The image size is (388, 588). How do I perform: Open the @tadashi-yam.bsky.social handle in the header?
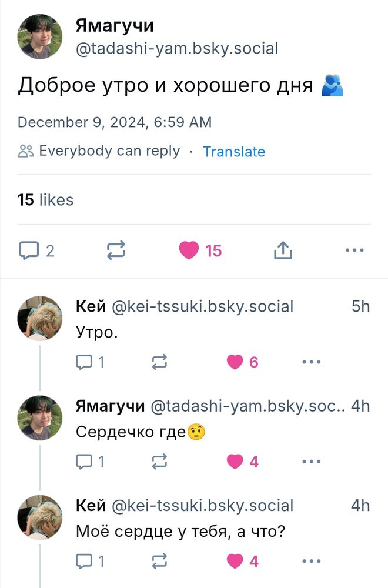[177, 48]
